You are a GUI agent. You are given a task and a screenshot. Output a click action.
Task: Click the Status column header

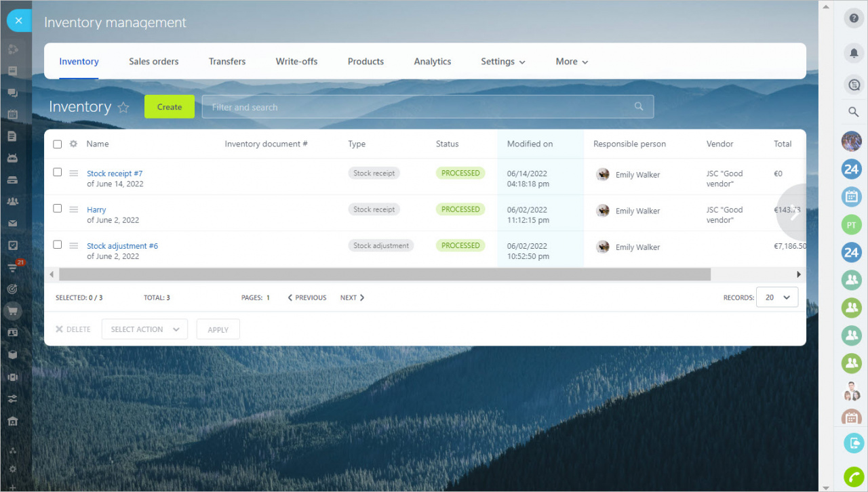(447, 144)
